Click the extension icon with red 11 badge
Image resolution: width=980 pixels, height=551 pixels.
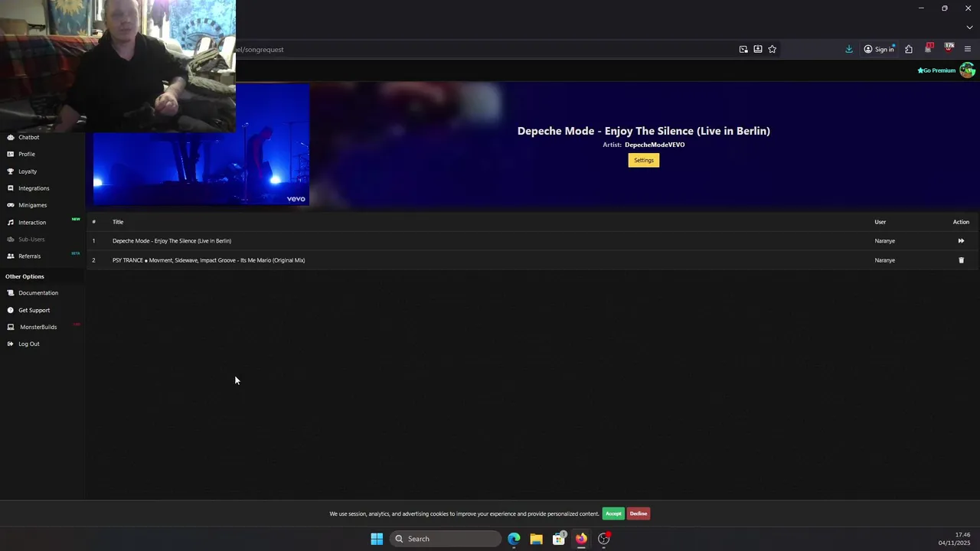click(x=929, y=48)
